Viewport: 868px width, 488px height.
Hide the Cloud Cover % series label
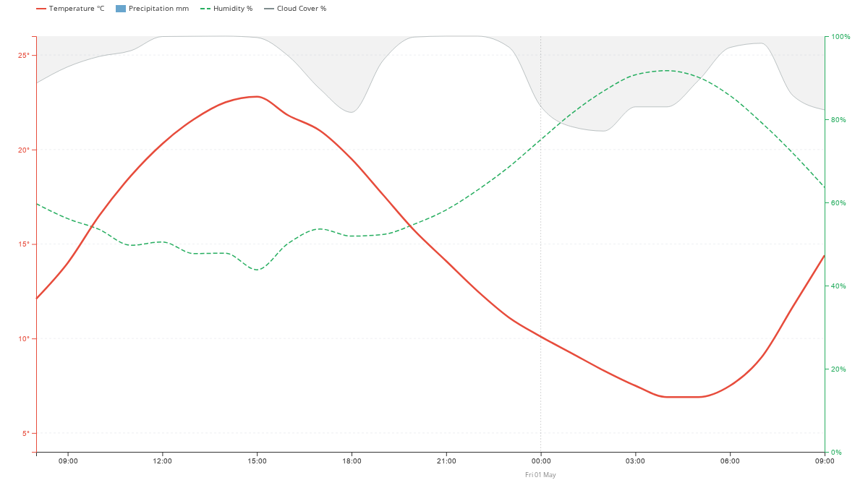[302, 9]
